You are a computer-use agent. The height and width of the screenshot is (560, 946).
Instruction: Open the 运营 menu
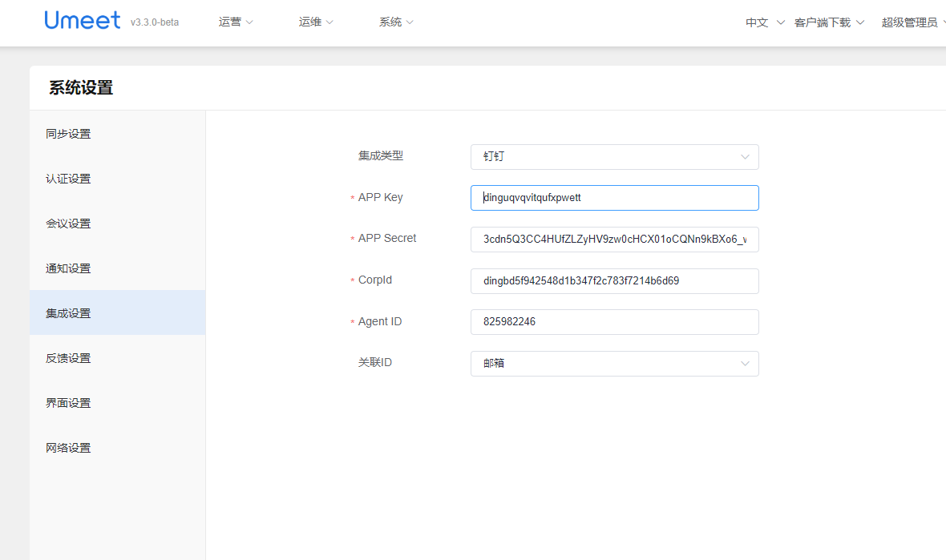(x=235, y=22)
